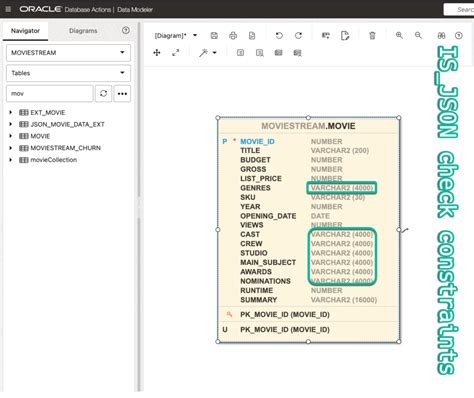The width and height of the screenshot is (474, 398).
Task: Open the diagram toolbar help icon
Action: pyautogui.click(x=459, y=35)
